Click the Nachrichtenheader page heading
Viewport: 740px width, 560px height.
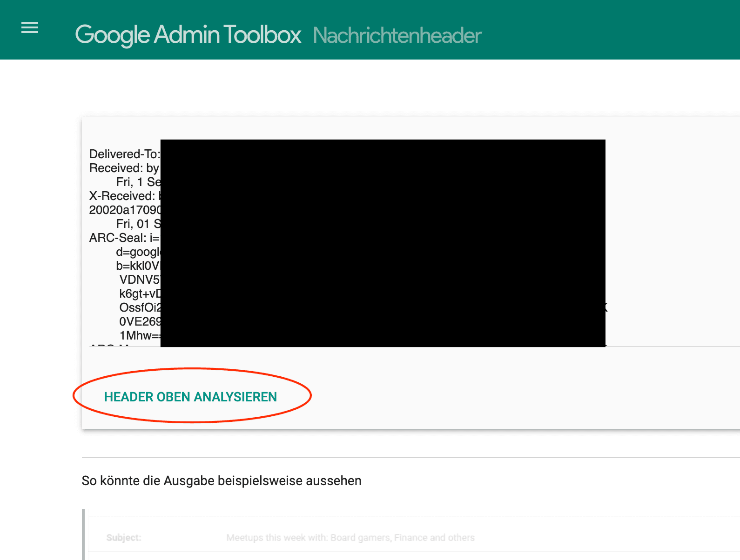pyautogui.click(x=397, y=36)
